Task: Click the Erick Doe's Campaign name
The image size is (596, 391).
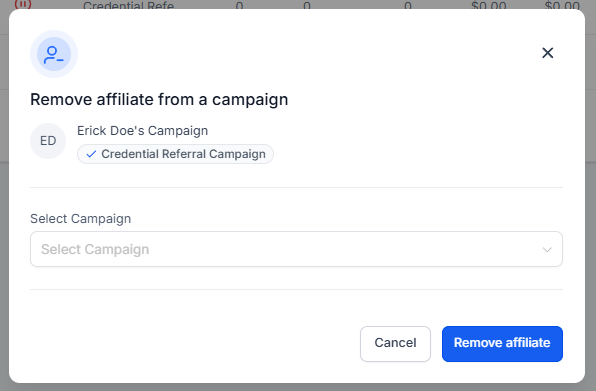Action: click(143, 131)
